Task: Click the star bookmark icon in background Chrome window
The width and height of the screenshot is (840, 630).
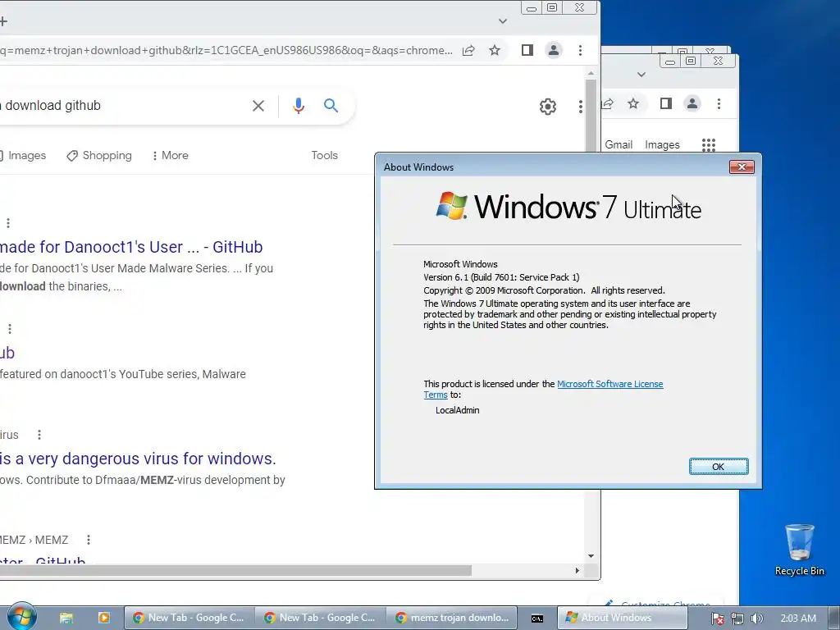Action: (633, 103)
